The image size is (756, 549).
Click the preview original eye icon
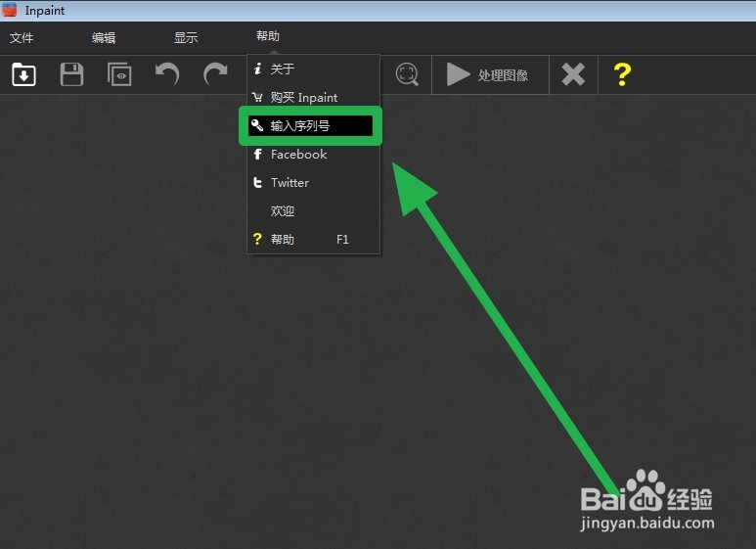pos(119,74)
